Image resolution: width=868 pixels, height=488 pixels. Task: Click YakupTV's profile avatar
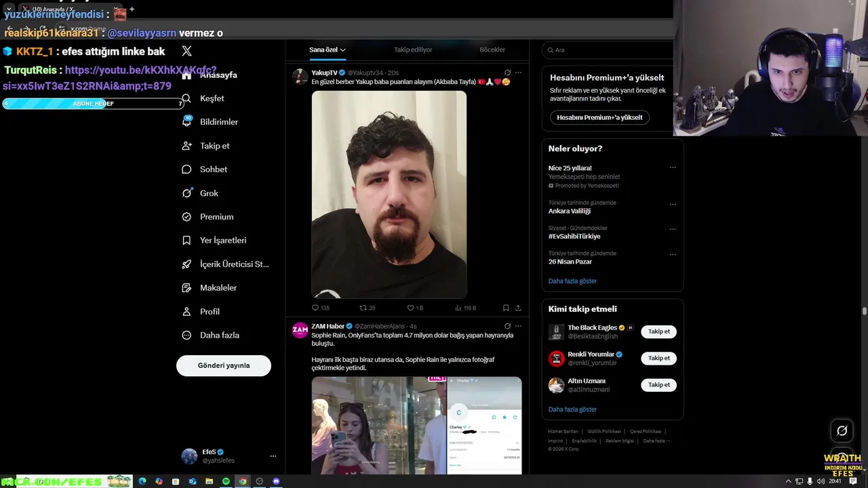(x=300, y=76)
